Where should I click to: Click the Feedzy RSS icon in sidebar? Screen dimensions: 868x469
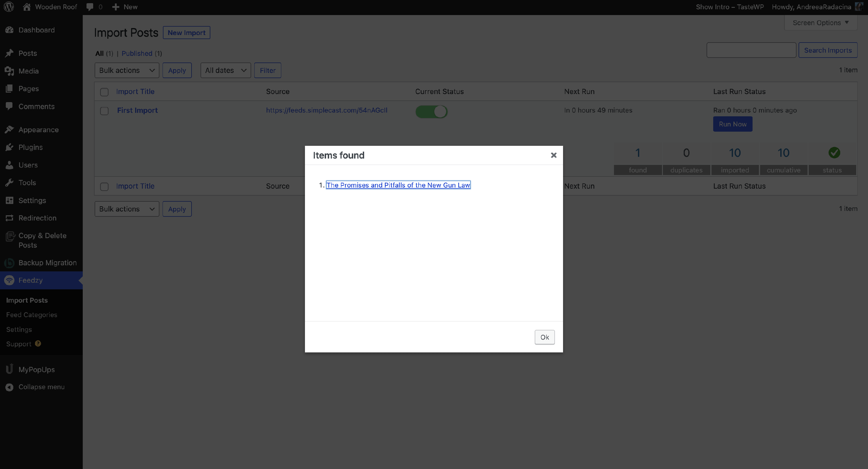click(x=10, y=280)
